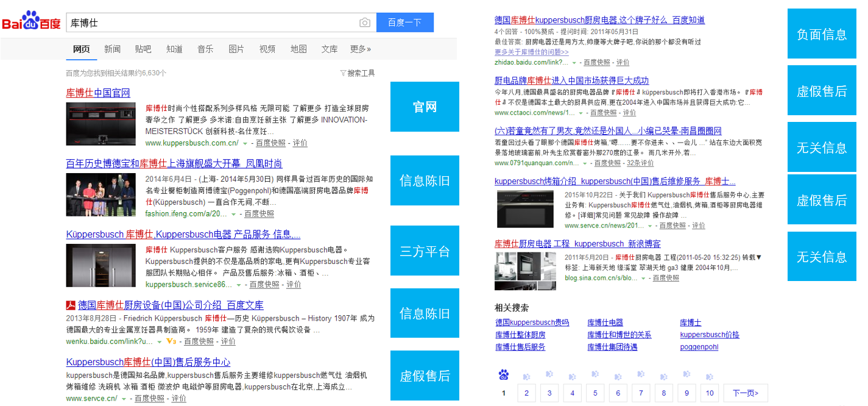This screenshot has height=406, width=868.
Task: Open related search 德国kuppersbusch贵吗
Action: click(x=532, y=322)
